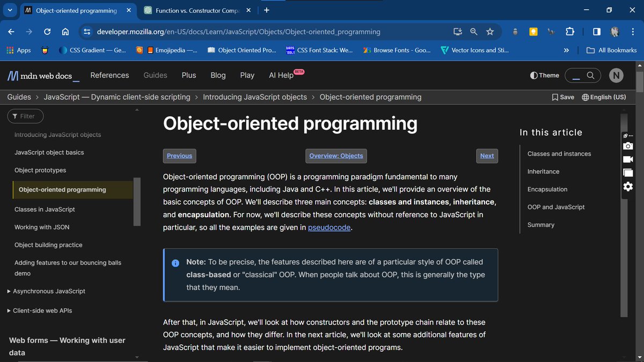644x362 pixels.
Task: Open the Play link in MDN header
Action: (x=247, y=75)
